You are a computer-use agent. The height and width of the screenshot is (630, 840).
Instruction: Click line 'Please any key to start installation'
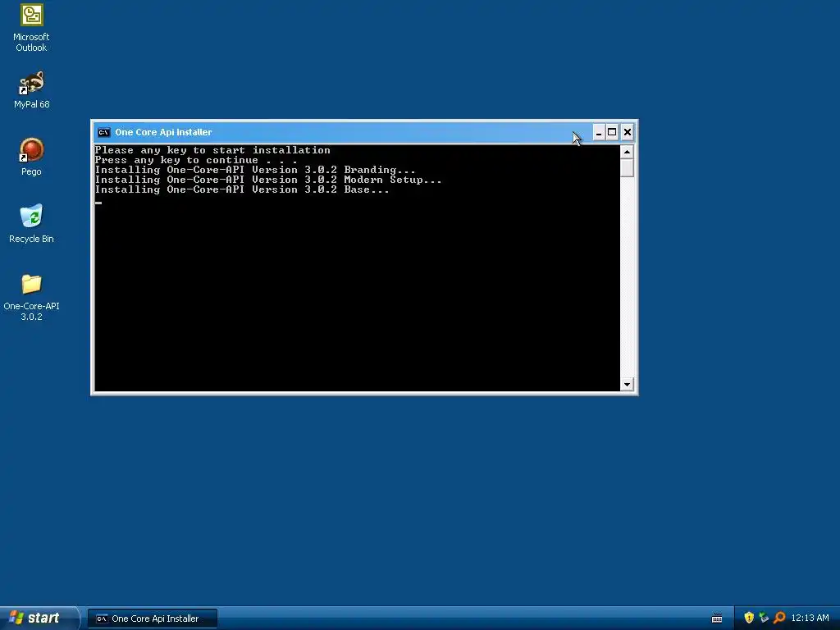click(212, 150)
